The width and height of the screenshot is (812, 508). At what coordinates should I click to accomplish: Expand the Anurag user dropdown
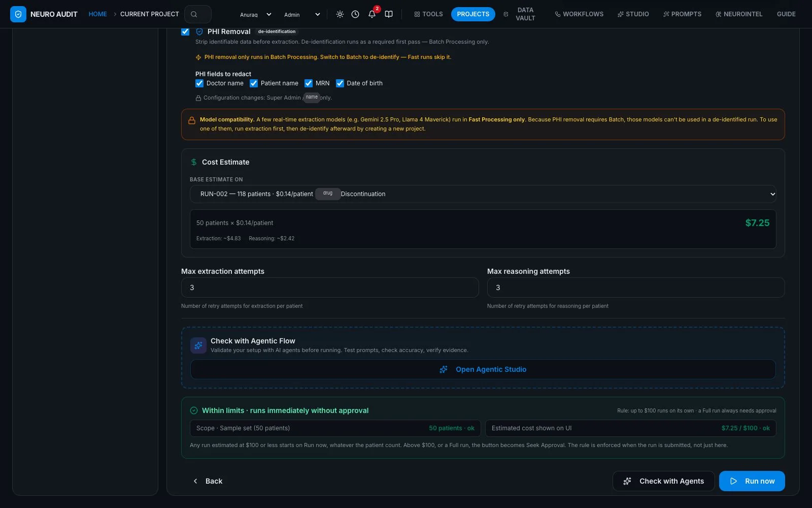coord(255,14)
